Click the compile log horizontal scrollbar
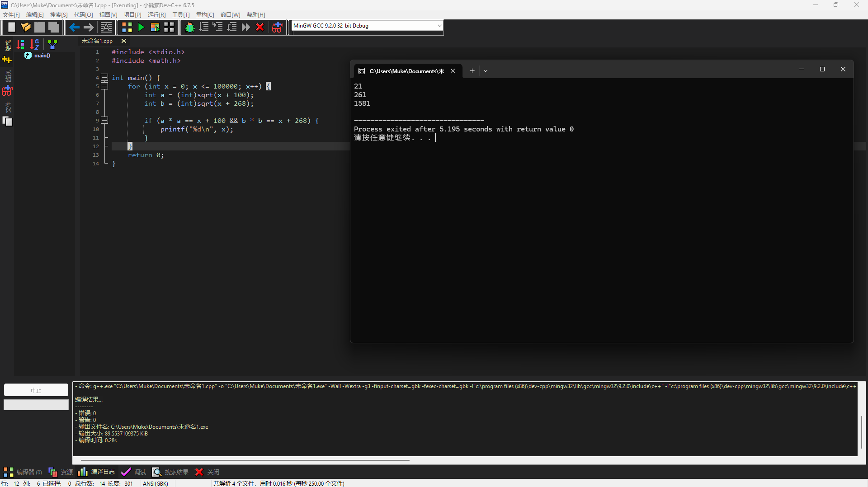Viewport: 868px width, 487px height. [x=245, y=460]
